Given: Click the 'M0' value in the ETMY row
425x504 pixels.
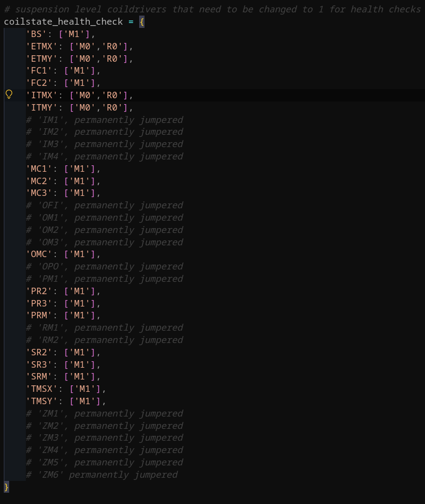Looking at the screenshot, I should (85, 59).
